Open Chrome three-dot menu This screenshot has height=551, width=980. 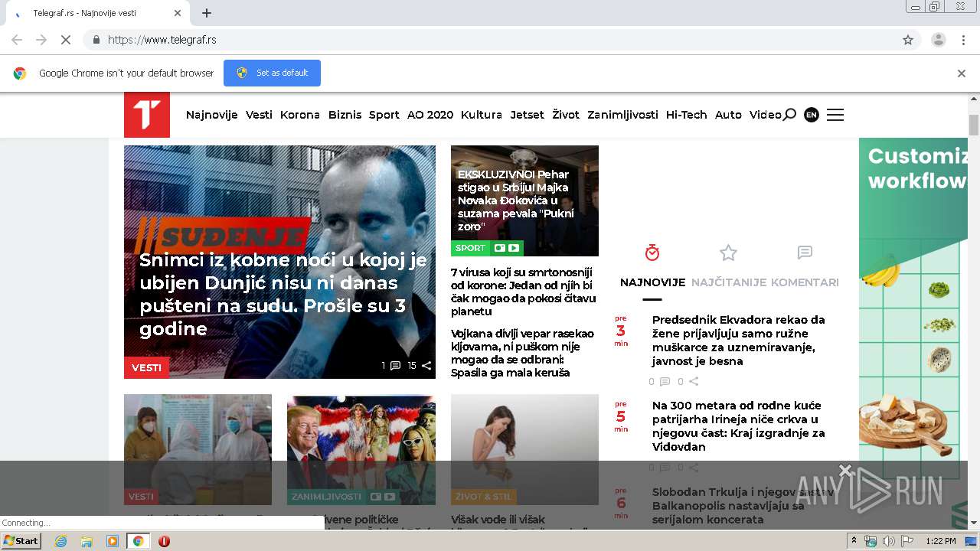964,40
